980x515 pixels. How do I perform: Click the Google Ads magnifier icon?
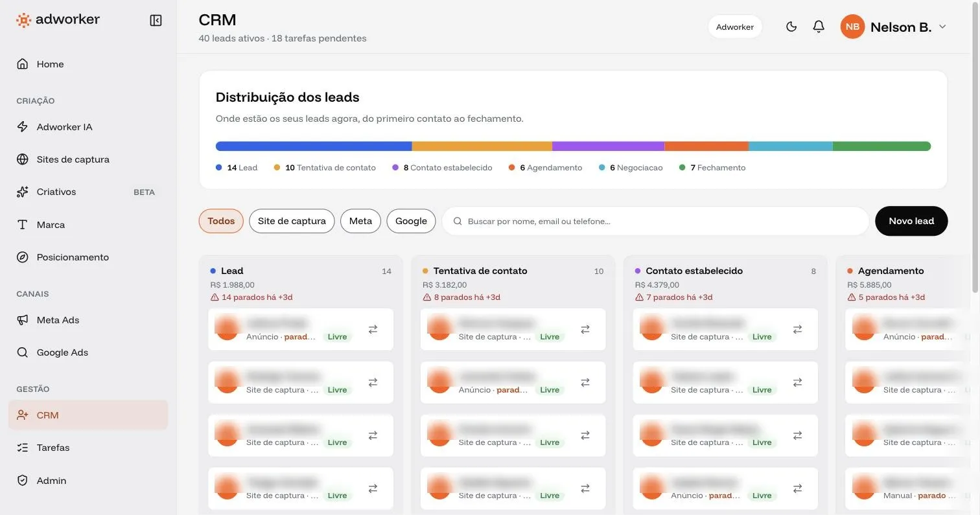[23, 352]
